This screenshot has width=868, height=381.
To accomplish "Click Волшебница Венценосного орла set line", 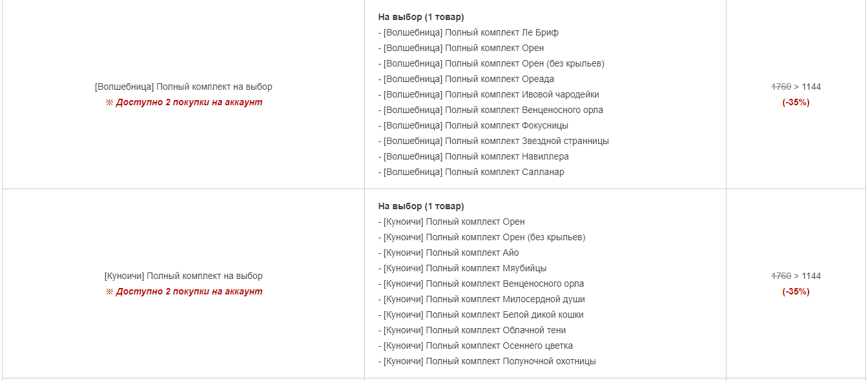I will [x=491, y=110].
